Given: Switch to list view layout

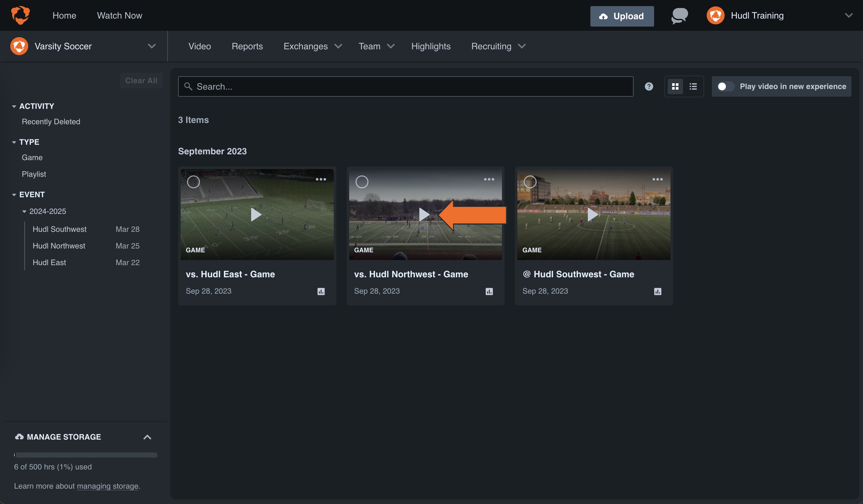Looking at the screenshot, I should click(693, 86).
